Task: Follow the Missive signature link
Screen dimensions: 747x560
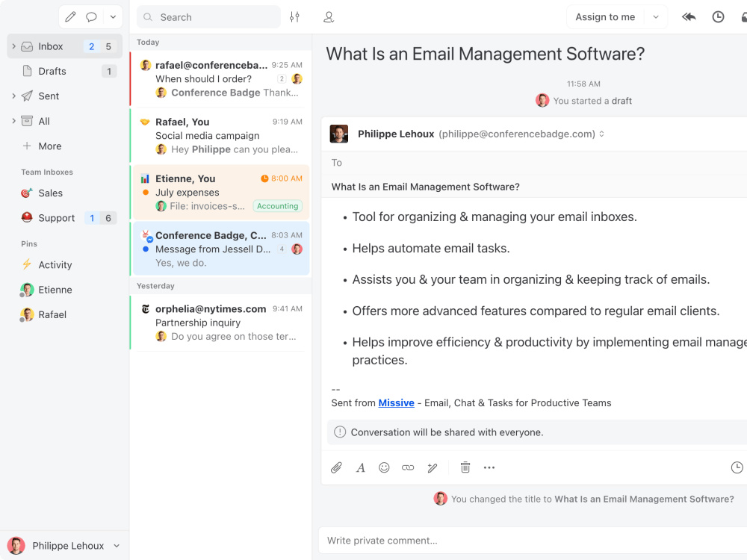Action: pos(397,403)
